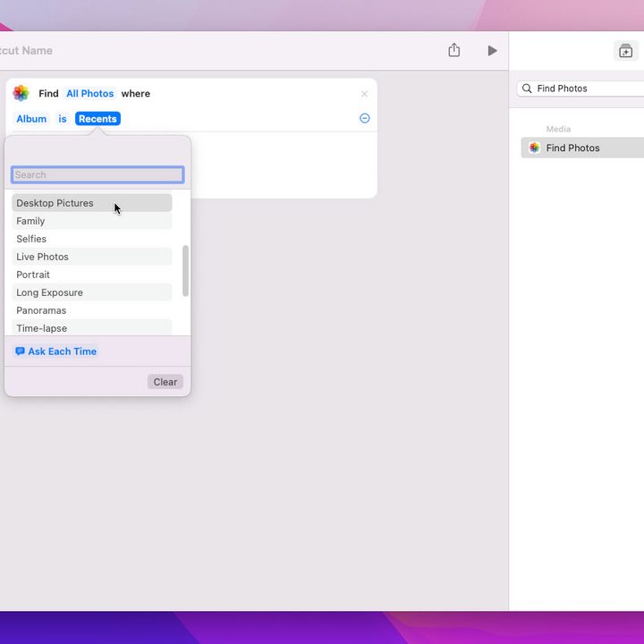
Task: Click the word 'where' in the action
Action: [x=136, y=94]
